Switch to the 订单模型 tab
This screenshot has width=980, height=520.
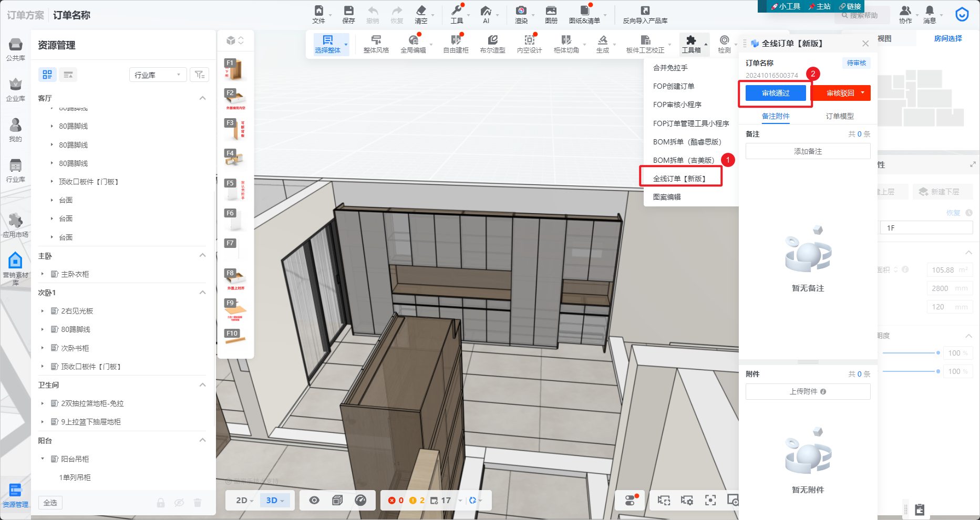tap(839, 116)
